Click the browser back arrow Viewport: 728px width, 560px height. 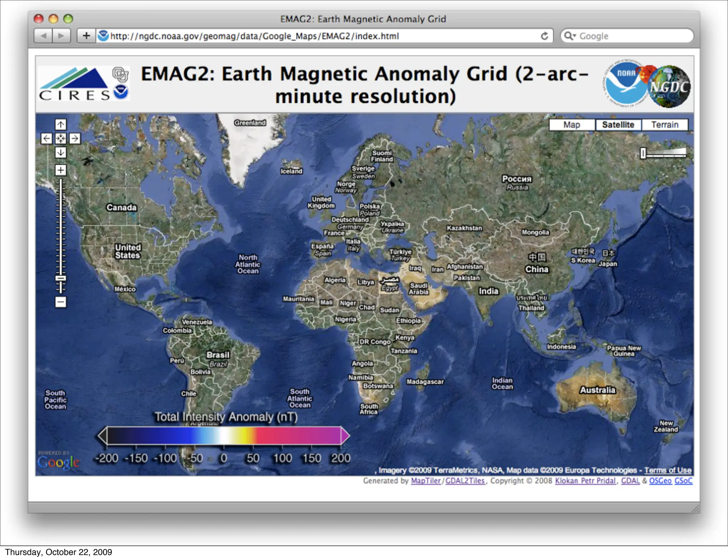[x=43, y=36]
